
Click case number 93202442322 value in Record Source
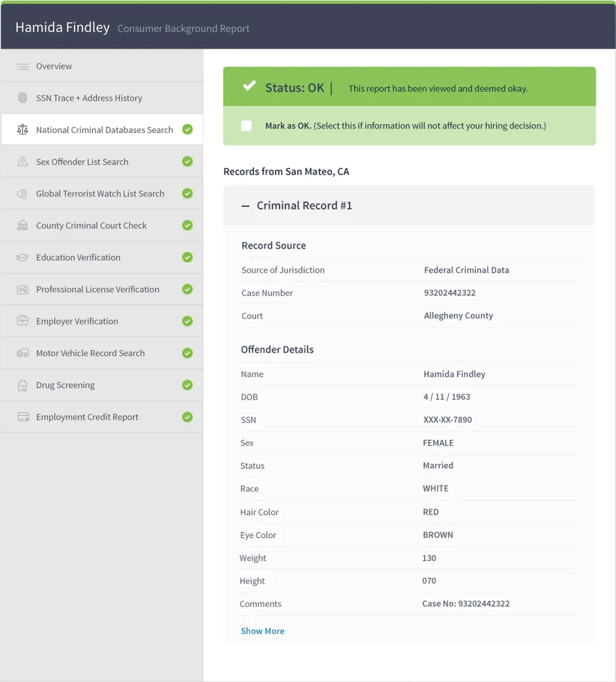[449, 293]
